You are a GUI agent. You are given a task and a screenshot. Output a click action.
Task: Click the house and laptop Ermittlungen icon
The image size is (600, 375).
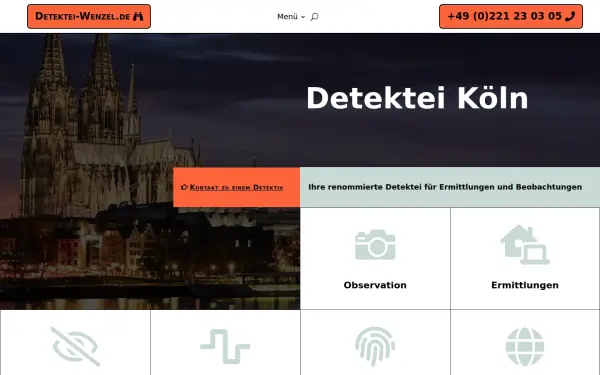pyautogui.click(x=525, y=245)
